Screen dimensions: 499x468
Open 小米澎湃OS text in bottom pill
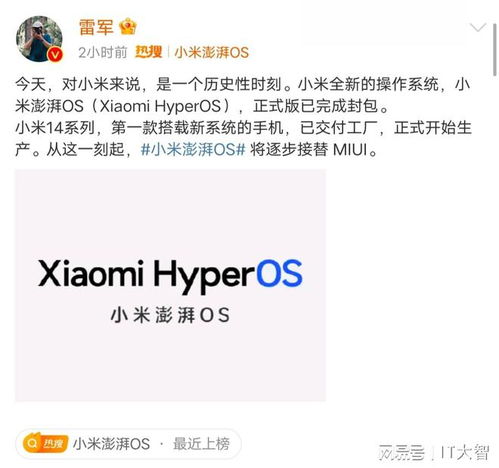pyautogui.click(x=111, y=444)
